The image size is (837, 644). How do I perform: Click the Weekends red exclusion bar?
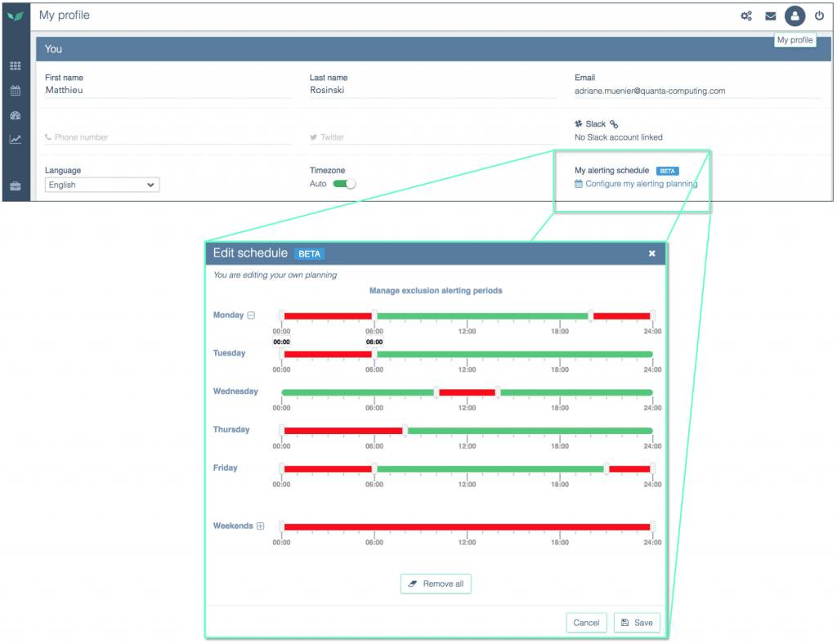[x=467, y=526]
